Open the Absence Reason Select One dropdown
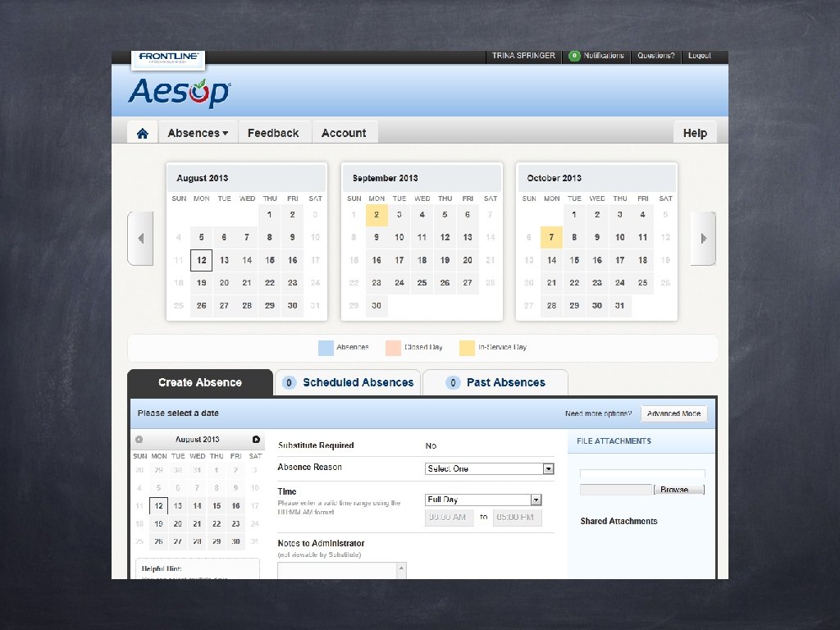This screenshot has height=630, width=840. 489,468
